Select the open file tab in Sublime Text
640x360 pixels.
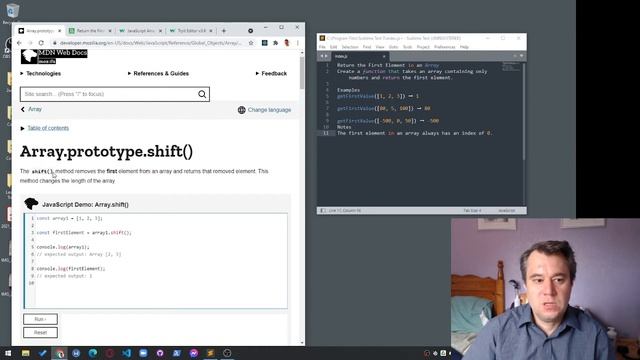point(359,56)
